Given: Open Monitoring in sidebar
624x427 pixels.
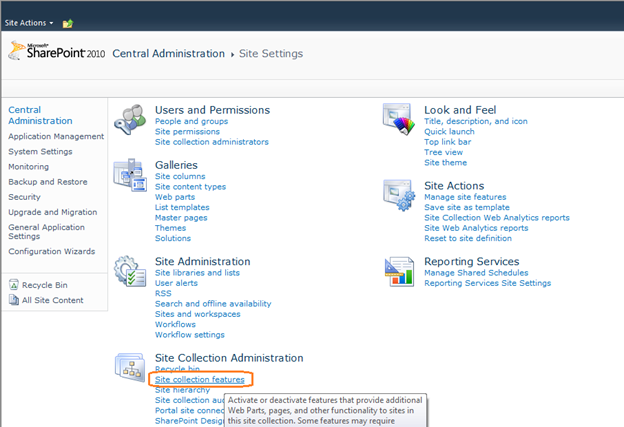Looking at the screenshot, I should point(29,166).
